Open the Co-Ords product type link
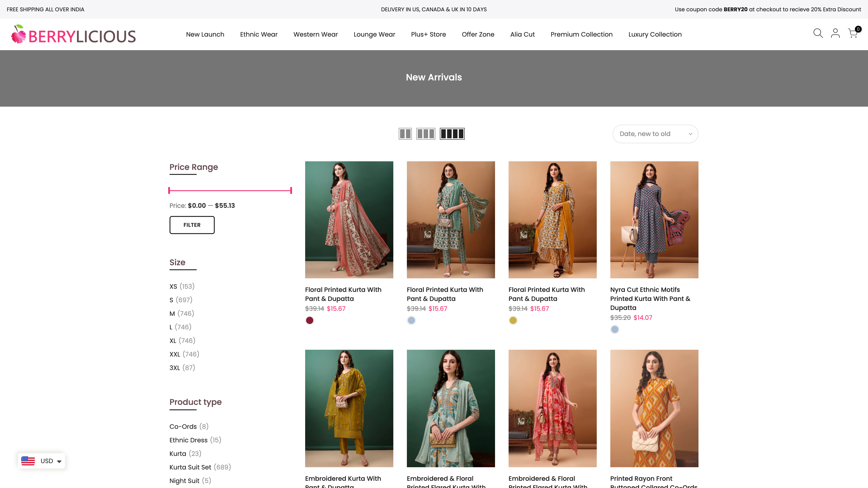The image size is (868, 488). pos(183,426)
